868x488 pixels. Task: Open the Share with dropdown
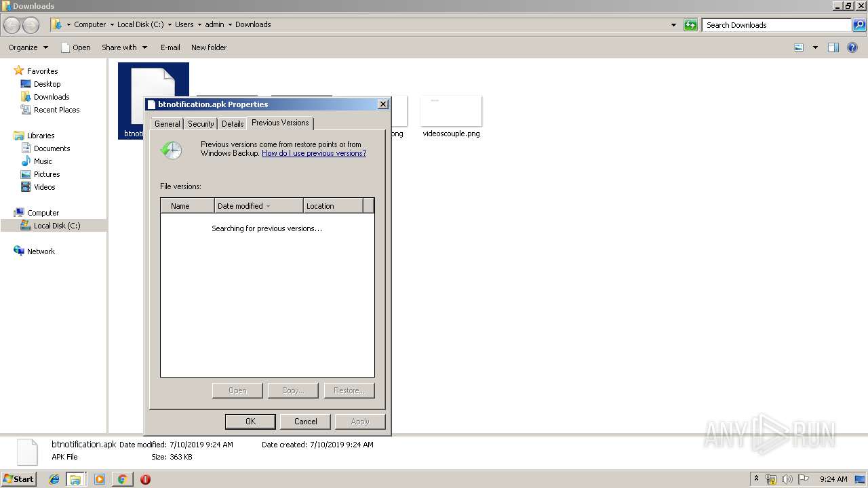point(125,47)
